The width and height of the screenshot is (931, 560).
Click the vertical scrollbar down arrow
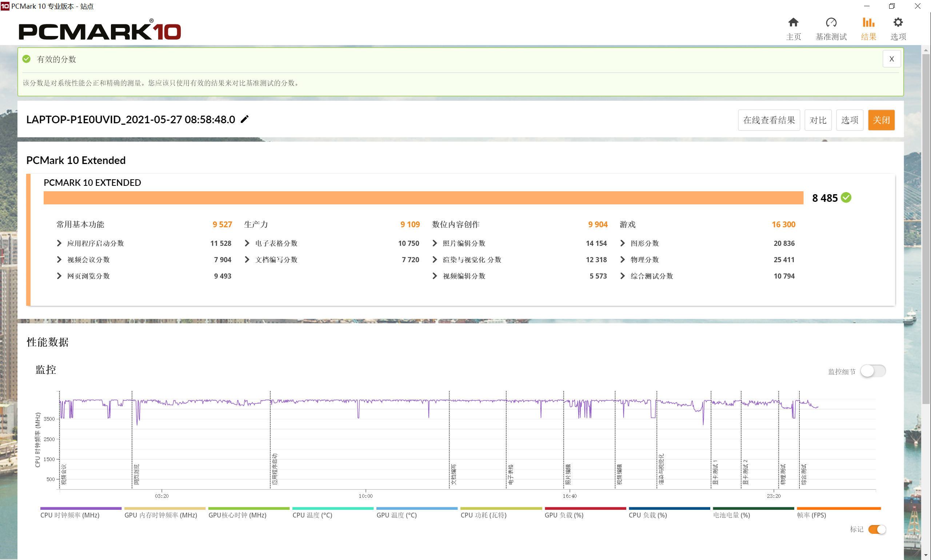pyautogui.click(x=926, y=555)
